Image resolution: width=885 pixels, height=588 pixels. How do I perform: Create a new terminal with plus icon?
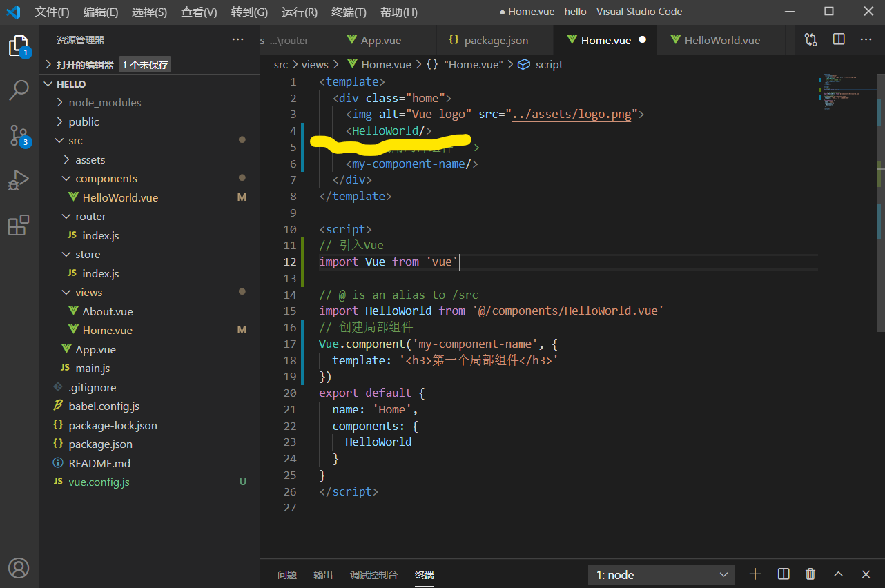tap(755, 574)
